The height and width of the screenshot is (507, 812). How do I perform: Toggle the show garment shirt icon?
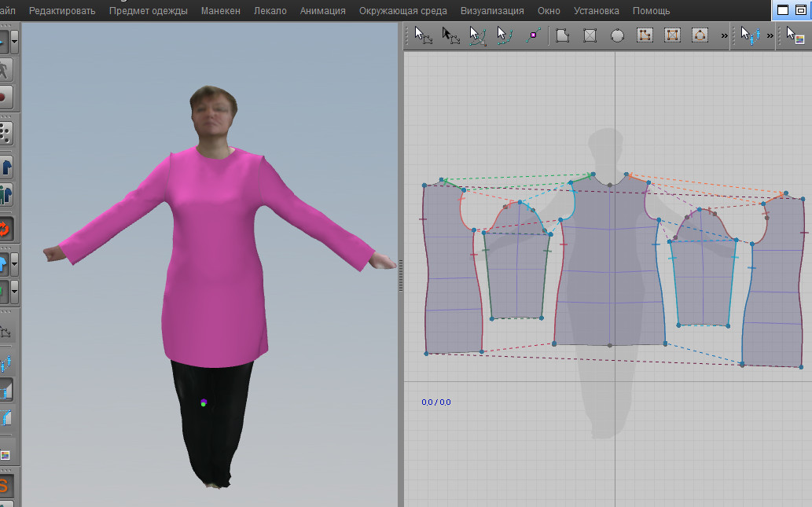tap(6, 167)
